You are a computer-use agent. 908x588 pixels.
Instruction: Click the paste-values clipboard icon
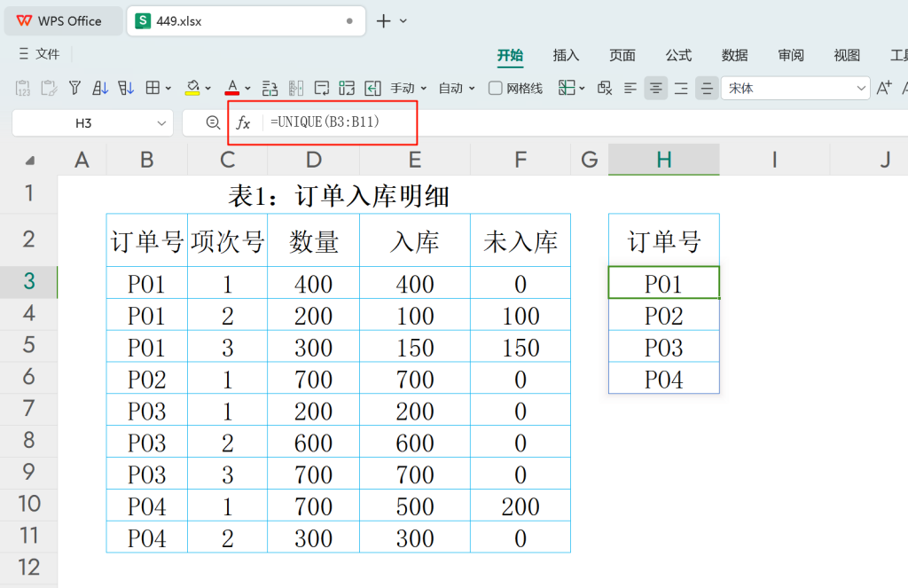[22, 88]
